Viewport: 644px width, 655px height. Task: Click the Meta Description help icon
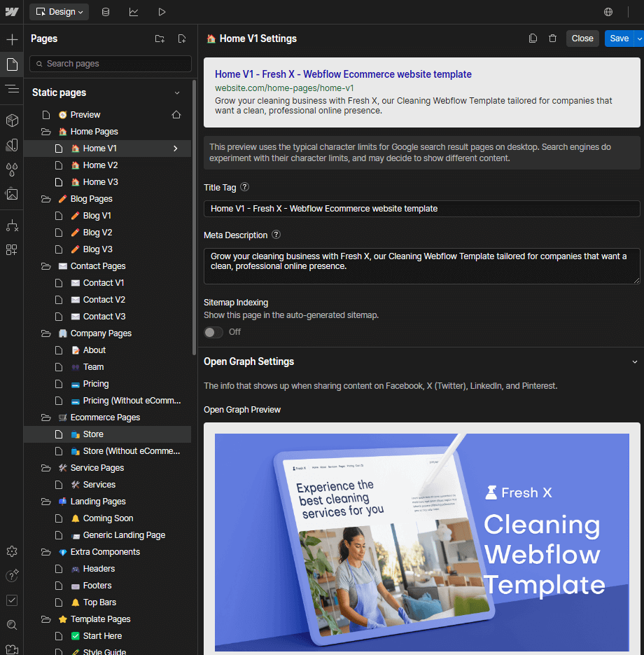[x=276, y=235]
